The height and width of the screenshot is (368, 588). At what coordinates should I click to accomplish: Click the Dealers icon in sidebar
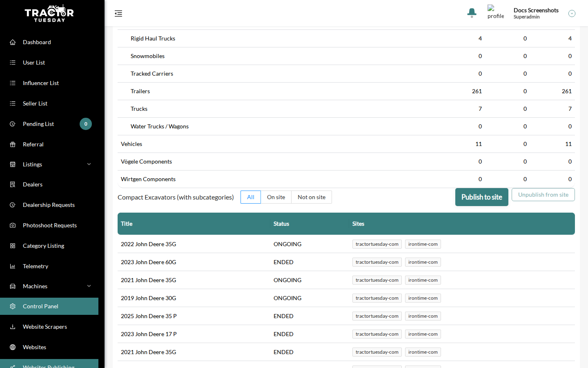(13, 184)
